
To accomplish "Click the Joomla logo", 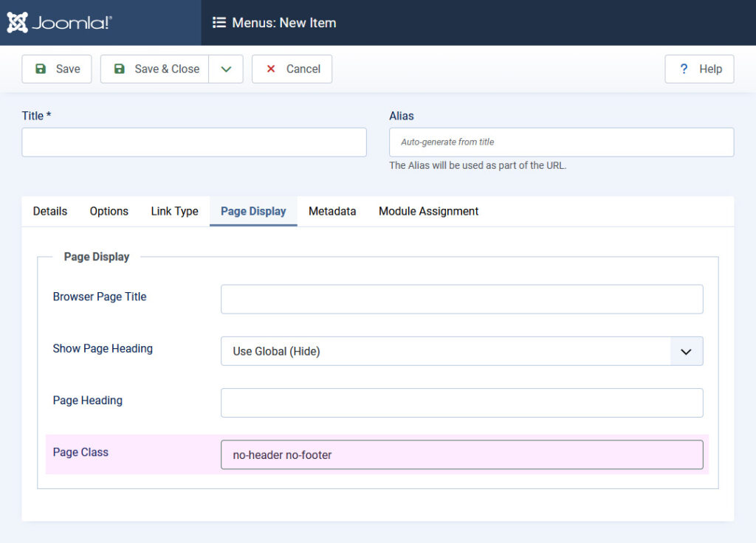I will [60, 23].
